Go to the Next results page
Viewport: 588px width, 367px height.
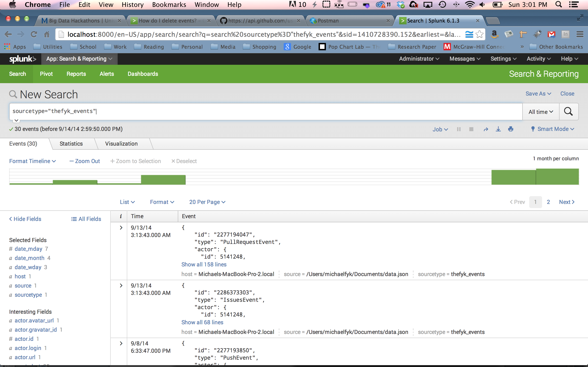point(566,202)
